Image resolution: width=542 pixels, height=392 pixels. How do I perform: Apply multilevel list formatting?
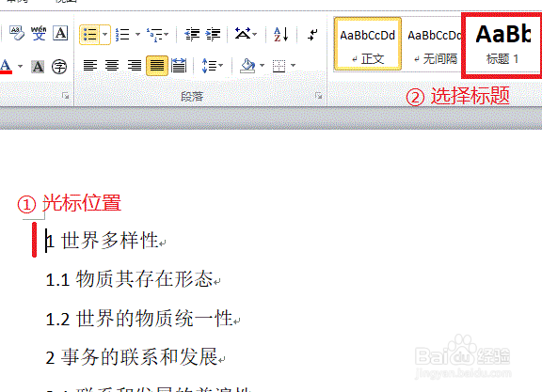click(154, 35)
